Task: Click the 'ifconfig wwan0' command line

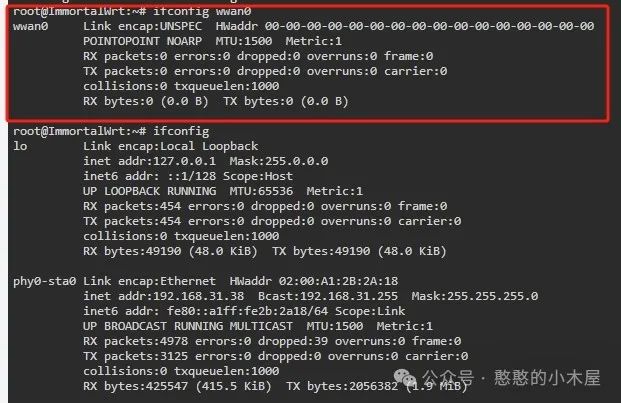Action: point(132,11)
